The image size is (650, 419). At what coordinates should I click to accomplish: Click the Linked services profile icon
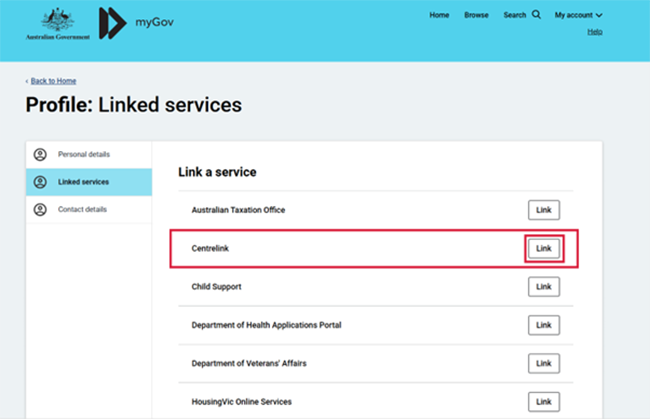coord(40,182)
